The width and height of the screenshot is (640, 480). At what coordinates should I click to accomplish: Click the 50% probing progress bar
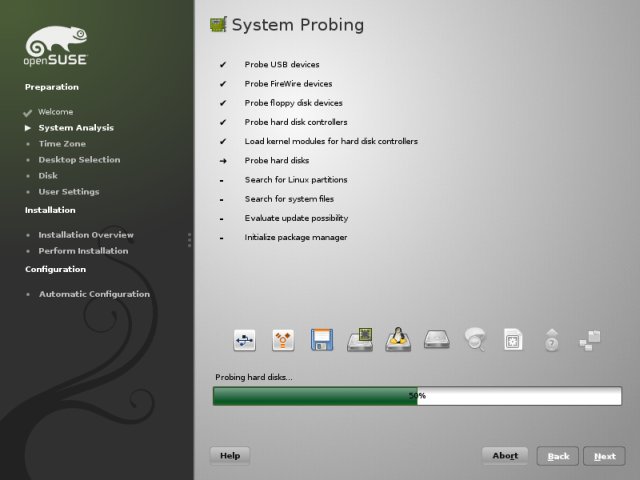(417, 396)
